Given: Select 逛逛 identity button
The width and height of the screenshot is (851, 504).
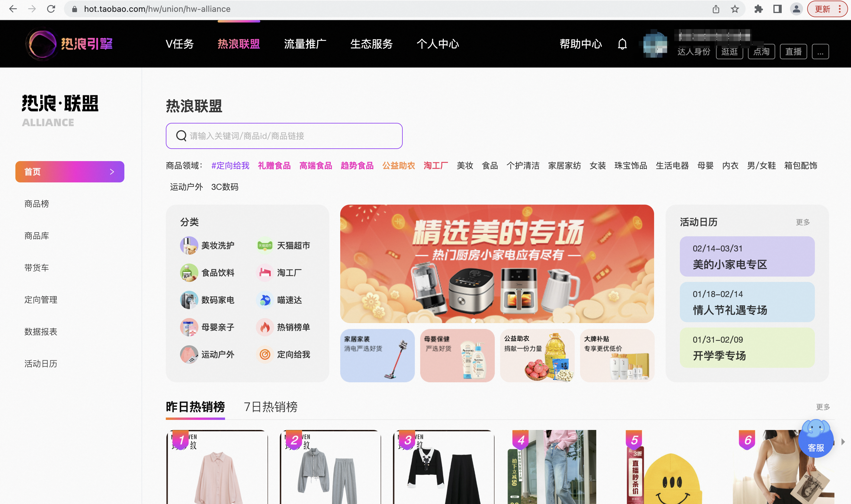Looking at the screenshot, I should tap(729, 52).
